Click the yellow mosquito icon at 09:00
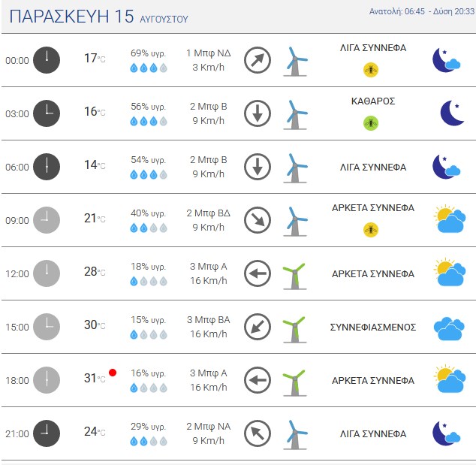The image size is (476, 465). (371, 230)
